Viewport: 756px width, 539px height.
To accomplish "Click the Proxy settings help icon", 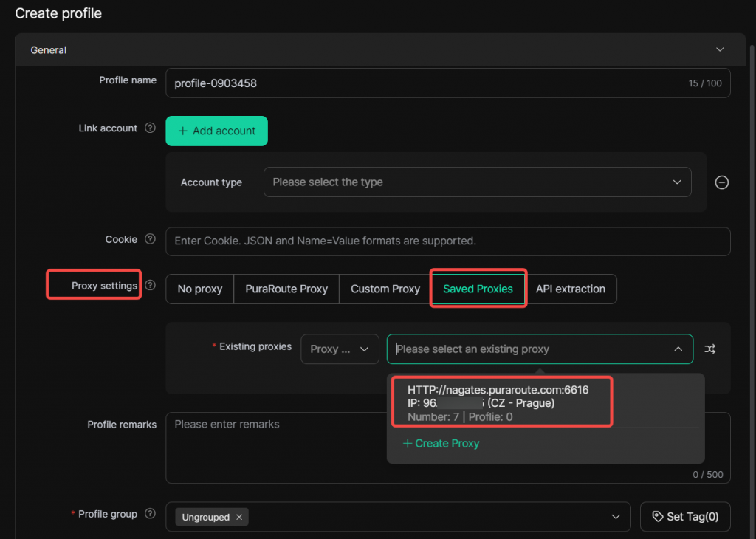I will point(150,286).
